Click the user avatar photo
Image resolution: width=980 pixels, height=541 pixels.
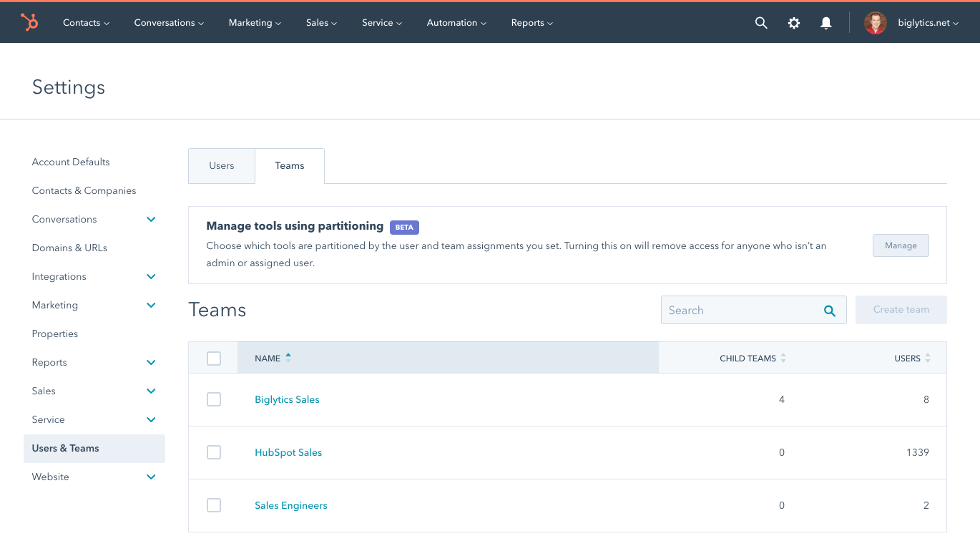click(x=875, y=23)
